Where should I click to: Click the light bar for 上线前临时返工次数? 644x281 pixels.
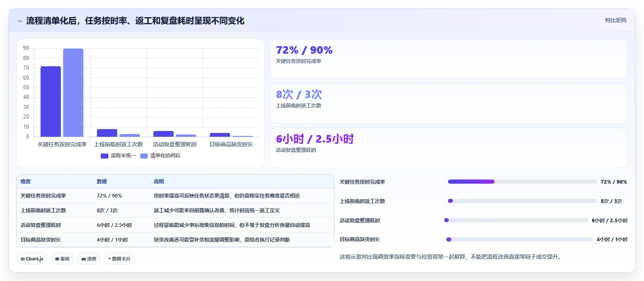pyautogui.click(x=130, y=135)
